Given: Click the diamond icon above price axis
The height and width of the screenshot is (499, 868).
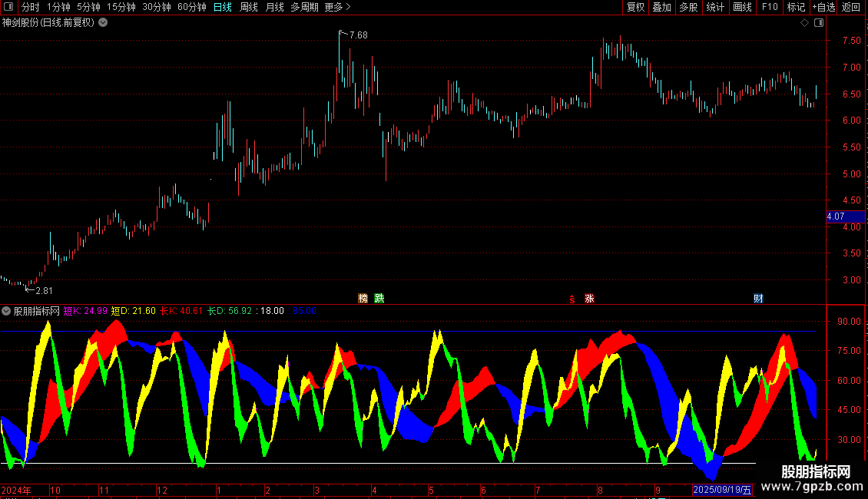Looking at the screenshot, I should click(x=805, y=23).
